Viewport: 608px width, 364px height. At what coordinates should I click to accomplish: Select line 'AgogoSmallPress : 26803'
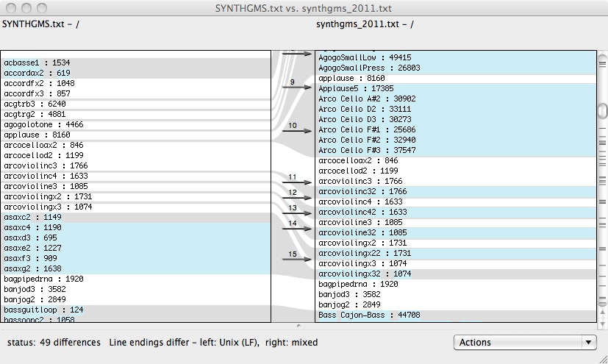point(456,68)
